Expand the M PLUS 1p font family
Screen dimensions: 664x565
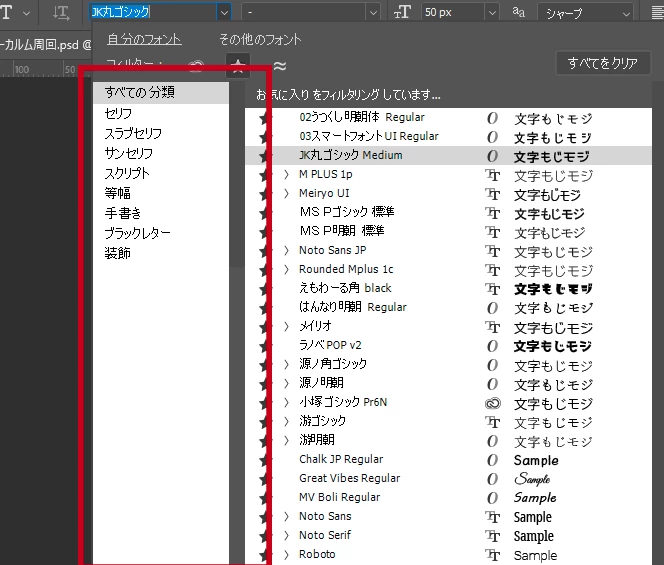coord(287,174)
